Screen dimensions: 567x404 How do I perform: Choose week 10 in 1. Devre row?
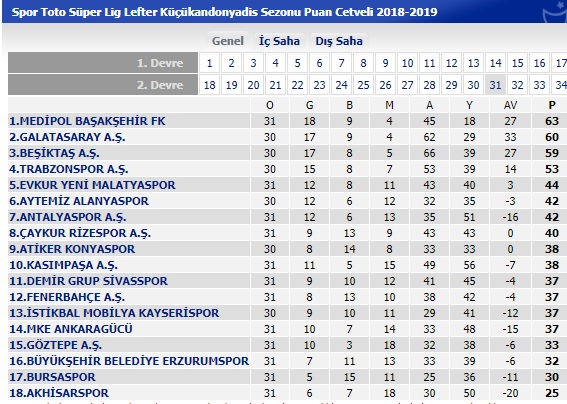pos(408,63)
